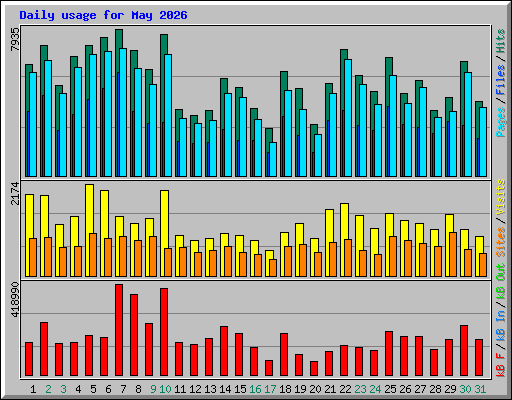Click day 10 on the x-axis

tap(165, 389)
